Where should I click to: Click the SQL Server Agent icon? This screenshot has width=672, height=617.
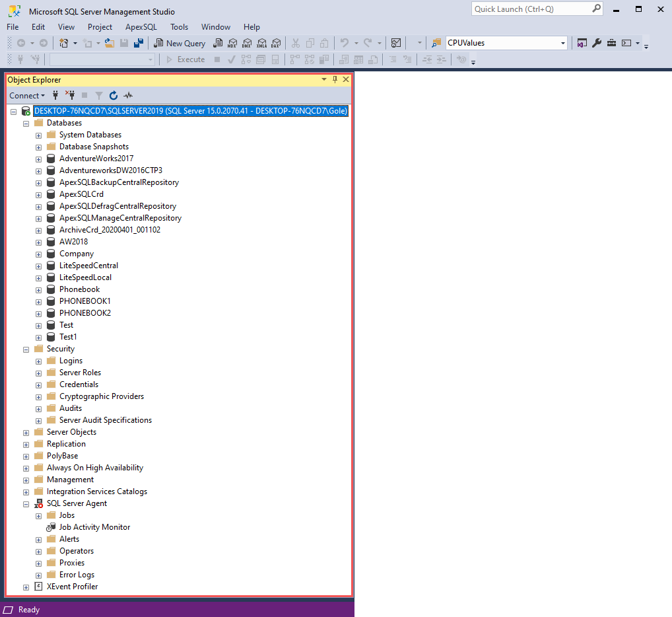point(38,503)
